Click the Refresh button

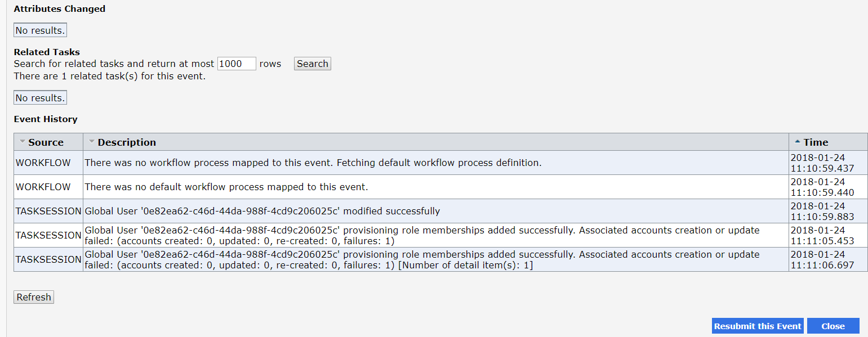pos(34,297)
